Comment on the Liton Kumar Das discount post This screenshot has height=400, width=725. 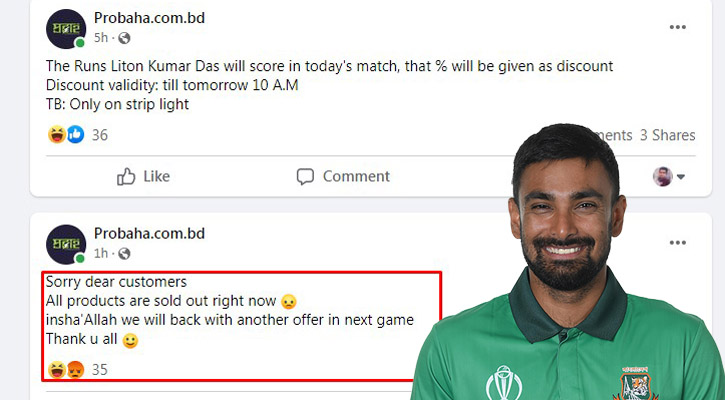click(x=343, y=176)
